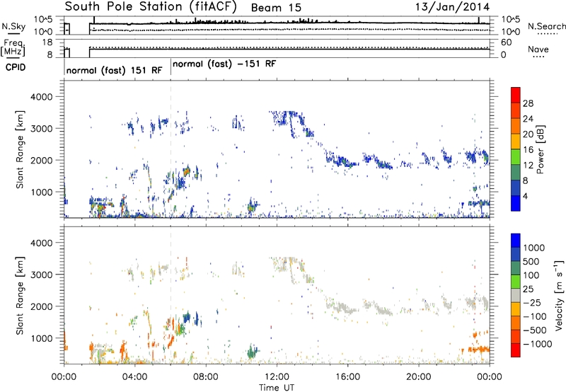The height and width of the screenshot is (392, 566).
Task: Pick the green velocity swatch between 25 and 100
Action: click(x=516, y=282)
